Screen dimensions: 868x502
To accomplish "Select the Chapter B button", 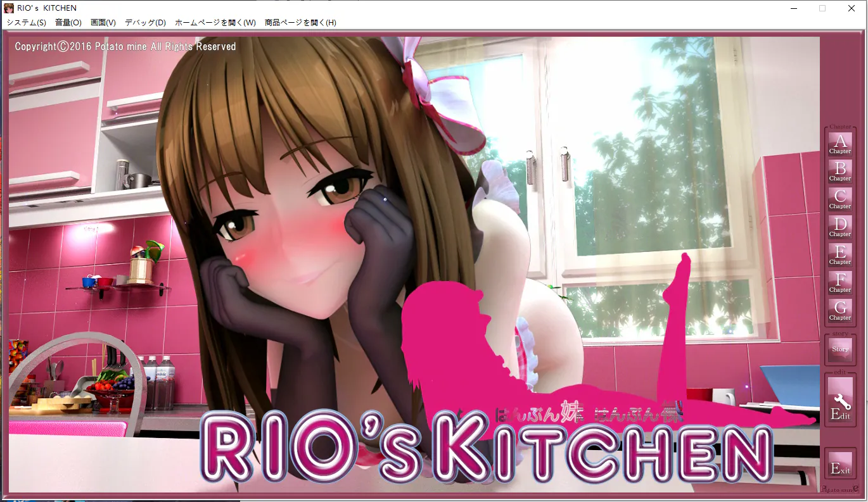I will point(840,172).
